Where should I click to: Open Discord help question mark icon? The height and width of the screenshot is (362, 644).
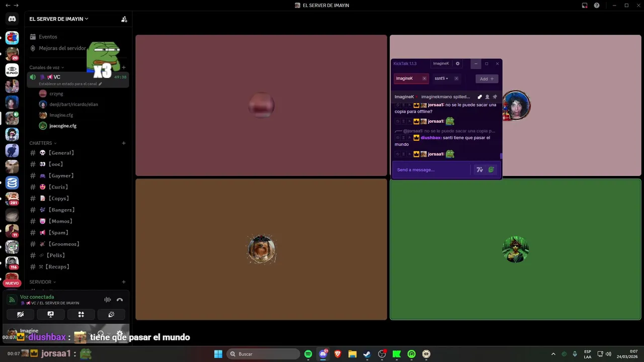point(597,6)
